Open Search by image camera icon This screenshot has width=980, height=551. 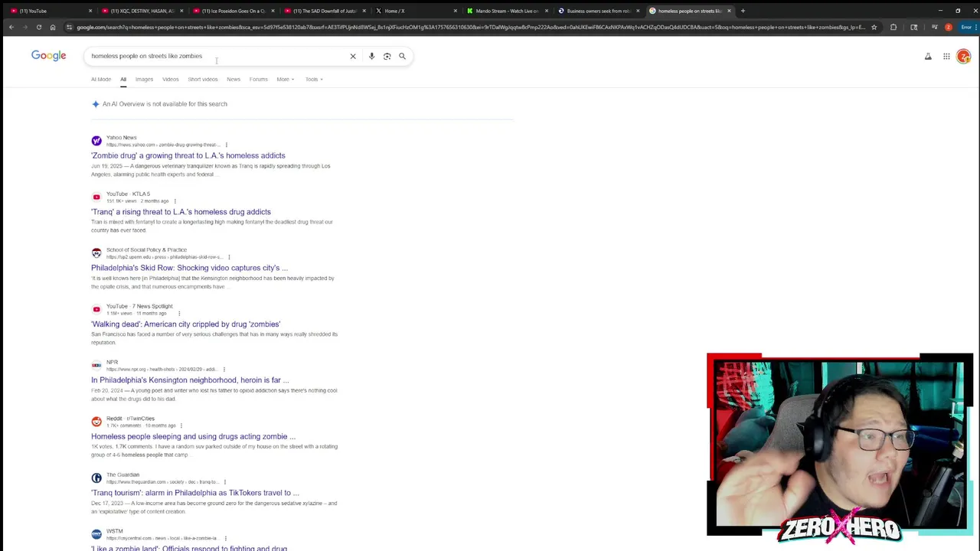click(x=387, y=56)
